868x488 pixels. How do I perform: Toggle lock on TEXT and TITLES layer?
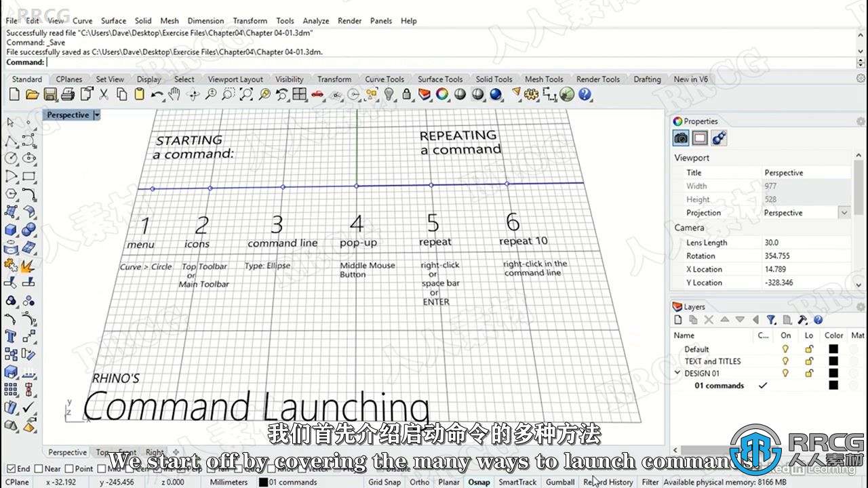coord(809,361)
